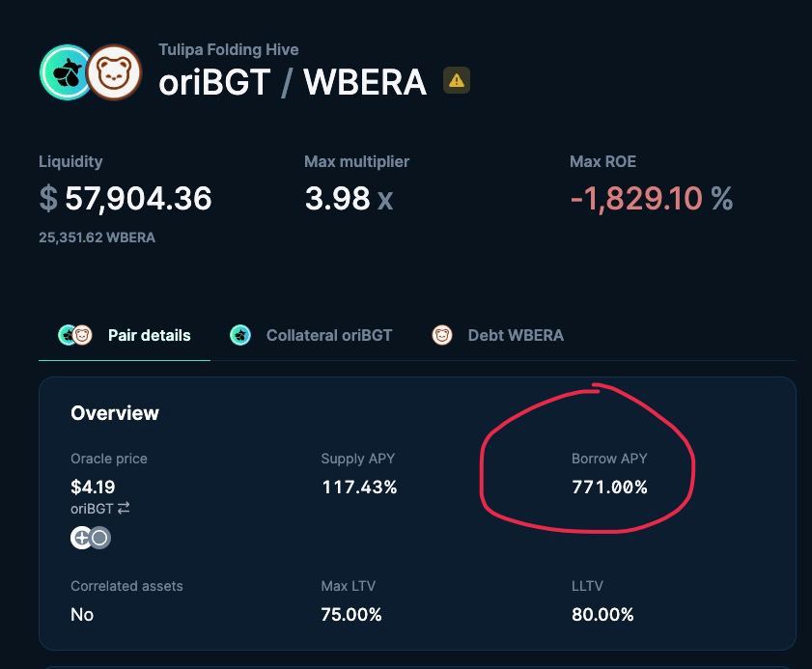Click the Max LTV value 75.00%
The image size is (812, 669).
(x=351, y=615)
